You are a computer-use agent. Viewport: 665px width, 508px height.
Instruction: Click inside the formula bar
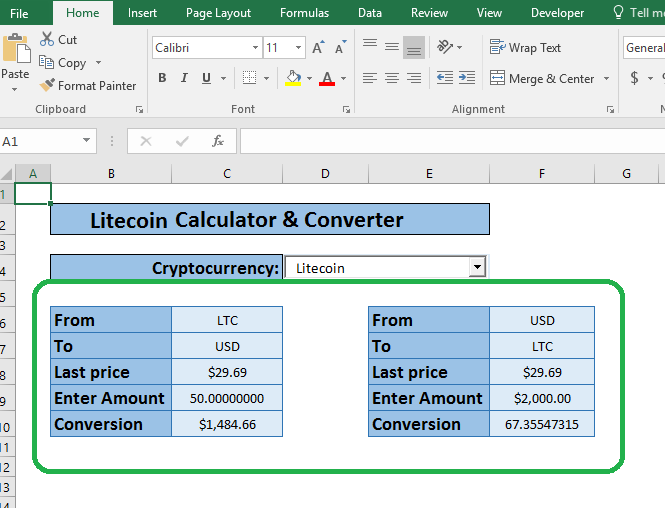[452, 141]
